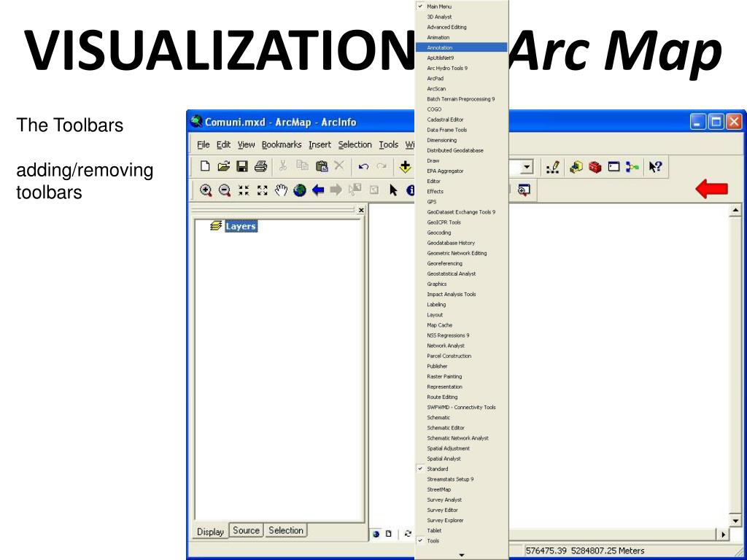The width and height of the screenshot is (747, 560).
Task: Open the Selection menu in menu bar
Action: click(355, 145)
